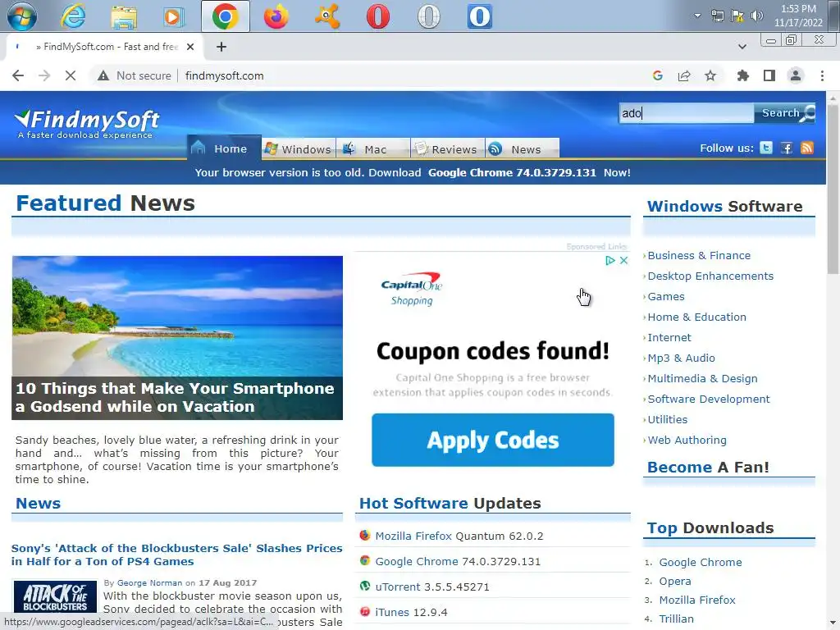The height and width of the screenshot is (630, 840).
Task: Open the Chrome profile avatar
Action: 796,75
